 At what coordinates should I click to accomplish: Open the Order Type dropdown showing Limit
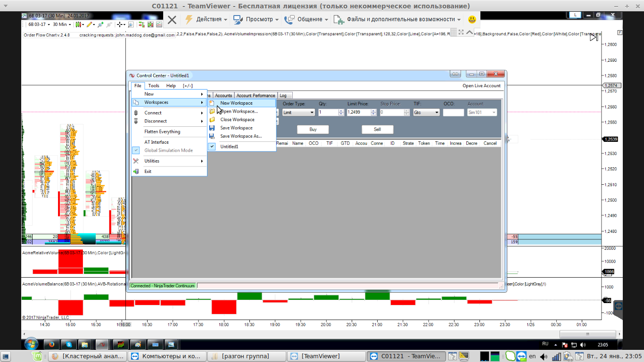(x=299, y=113)
